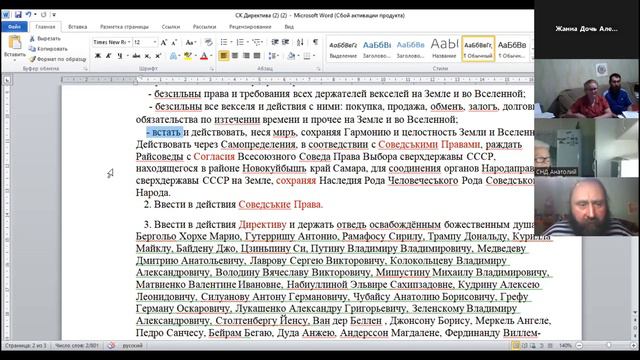Click the Sort icon in the paragraph group
The height and width of the screenshot is (360, 640).
tap(300, 42)
